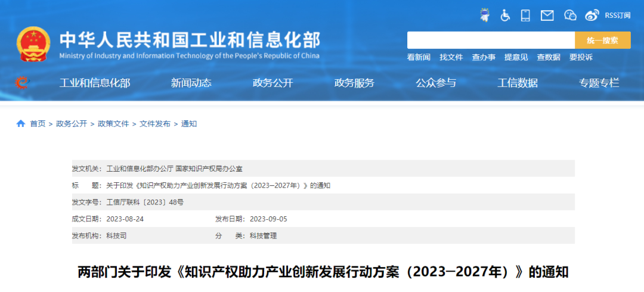The height and width of the screenshot is (292, 644).
Task: Open the 看新闻 quick link
Action: click(x=419, y=57)
